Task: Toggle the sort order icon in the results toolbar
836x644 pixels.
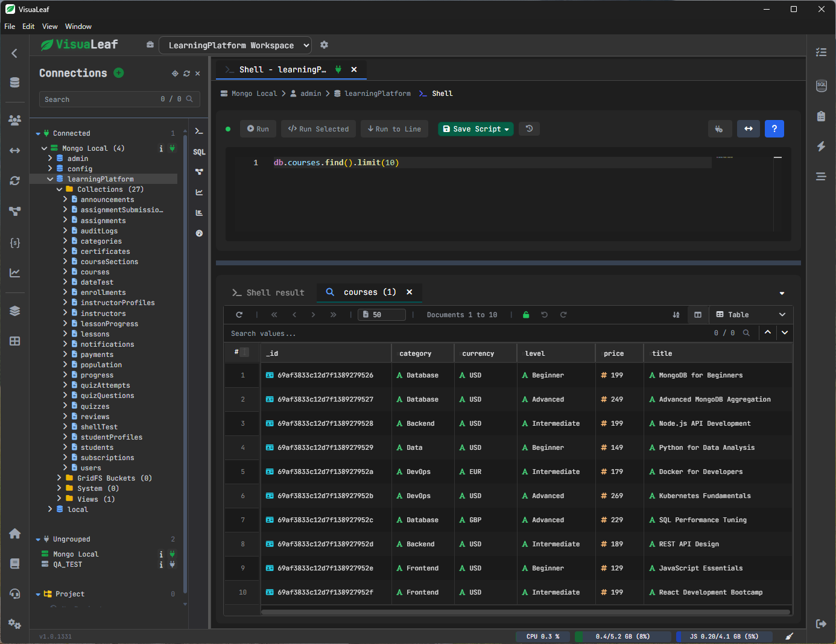Action: coord(676,315)
